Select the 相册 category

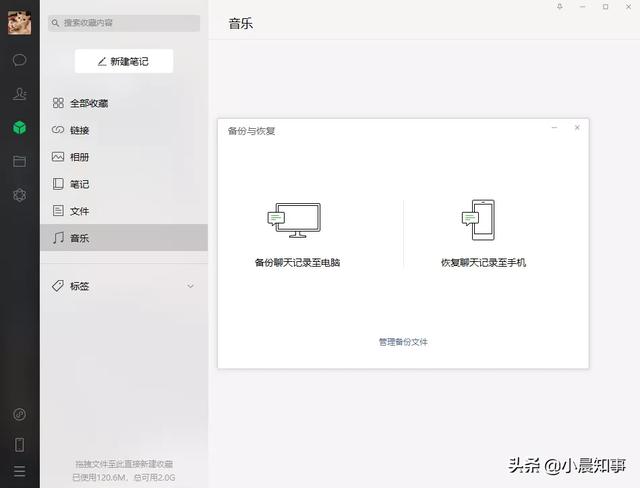click(x=124, y=157)
